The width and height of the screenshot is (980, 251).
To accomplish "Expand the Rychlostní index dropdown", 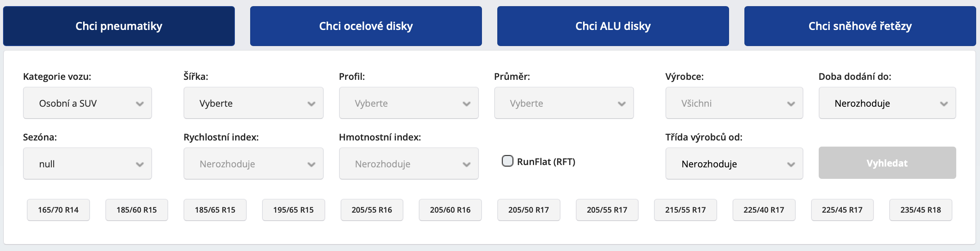I will tap(253, 164).
